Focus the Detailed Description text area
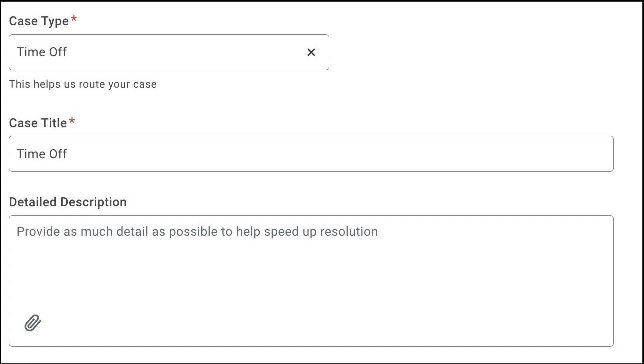 coord(311,281)
